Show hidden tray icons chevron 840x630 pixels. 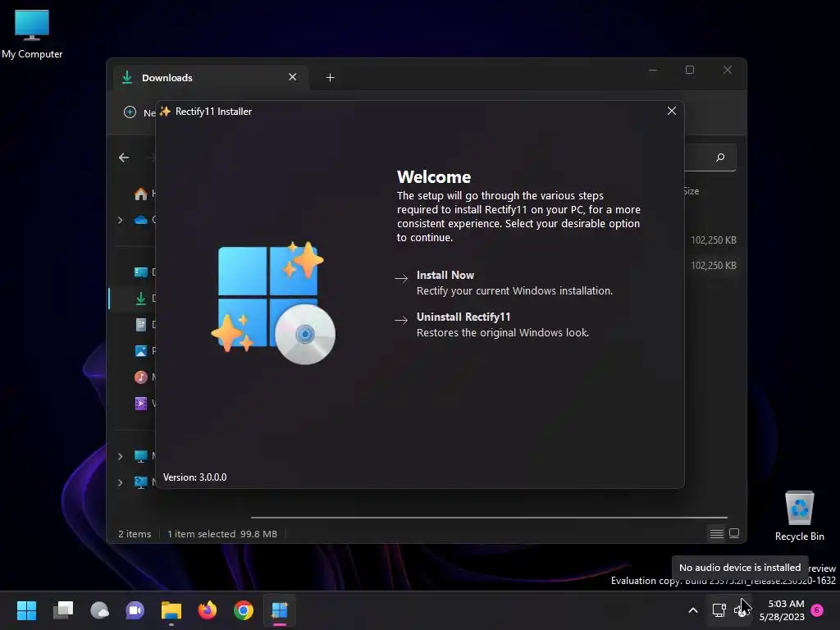692,610
